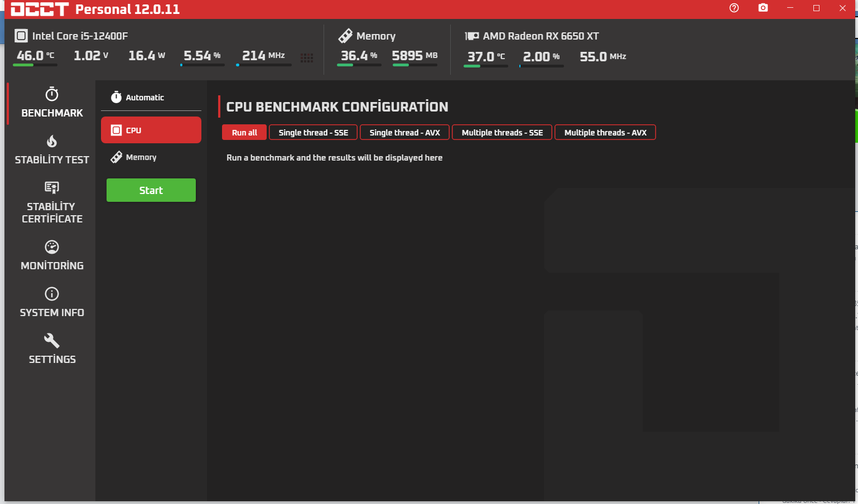
Task: Open Settings via the wrench icon
Action: tap(52, 341)
